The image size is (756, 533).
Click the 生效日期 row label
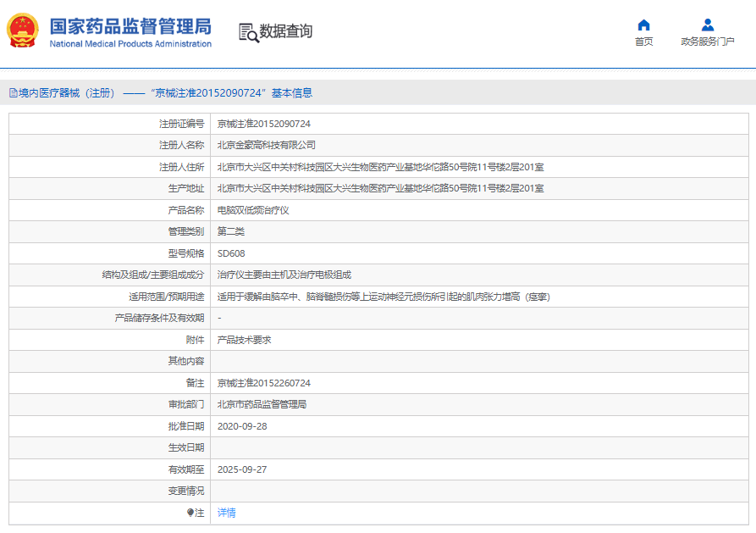pos(186,448)
